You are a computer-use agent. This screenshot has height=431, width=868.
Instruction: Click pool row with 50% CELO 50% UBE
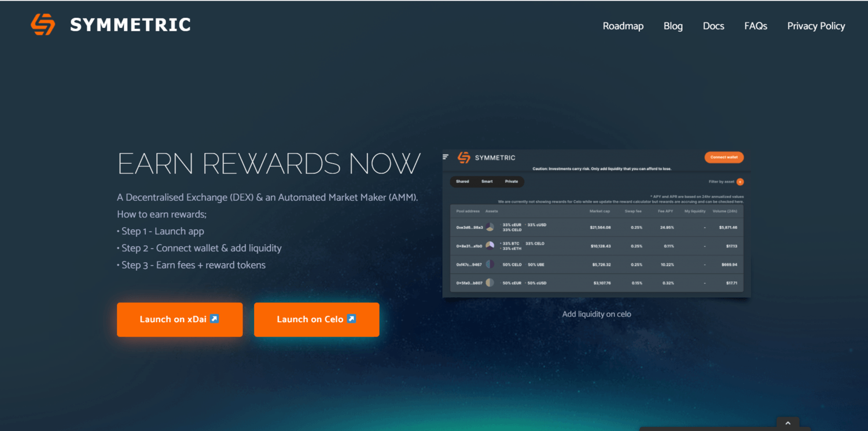pyautogui.click(x=597, y=264)
